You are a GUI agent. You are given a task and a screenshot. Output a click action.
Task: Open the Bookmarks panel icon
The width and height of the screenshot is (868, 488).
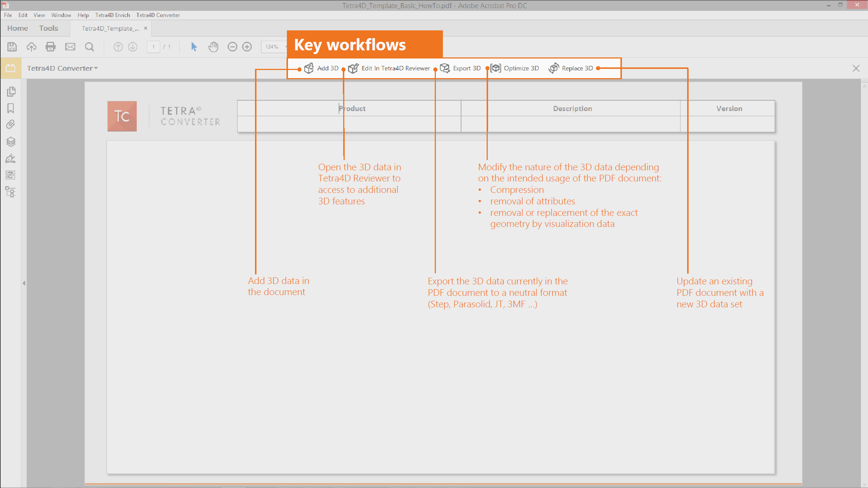(11, 108)
